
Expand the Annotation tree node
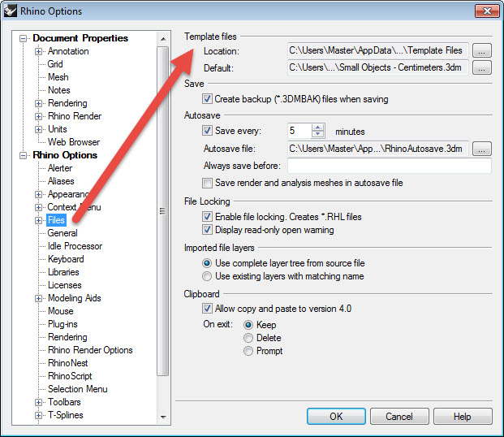tap(39, 51)
